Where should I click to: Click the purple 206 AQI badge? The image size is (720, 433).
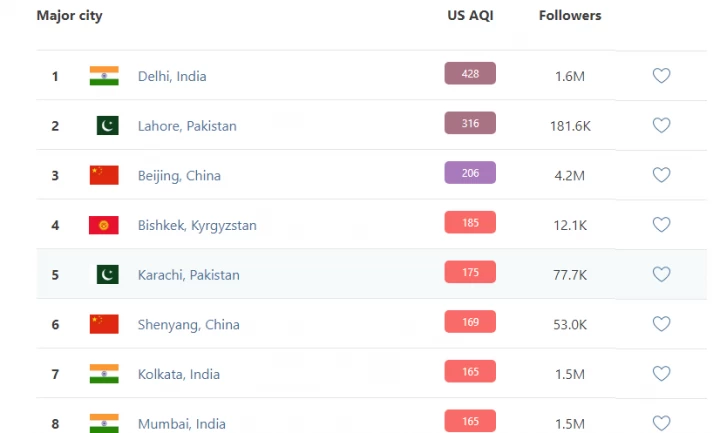click(x=470, y=172)
